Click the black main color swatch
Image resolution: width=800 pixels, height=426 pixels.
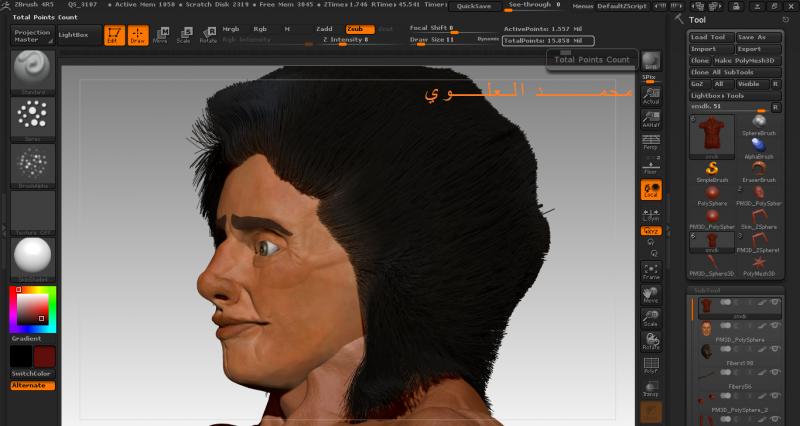(x=21, y=356)
